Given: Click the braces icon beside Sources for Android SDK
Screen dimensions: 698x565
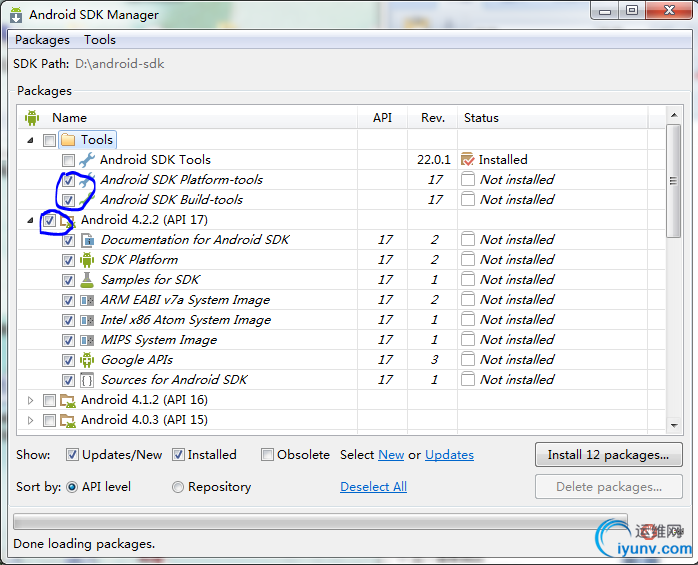Looking at the screenshot, I should [x=87, y=380].
